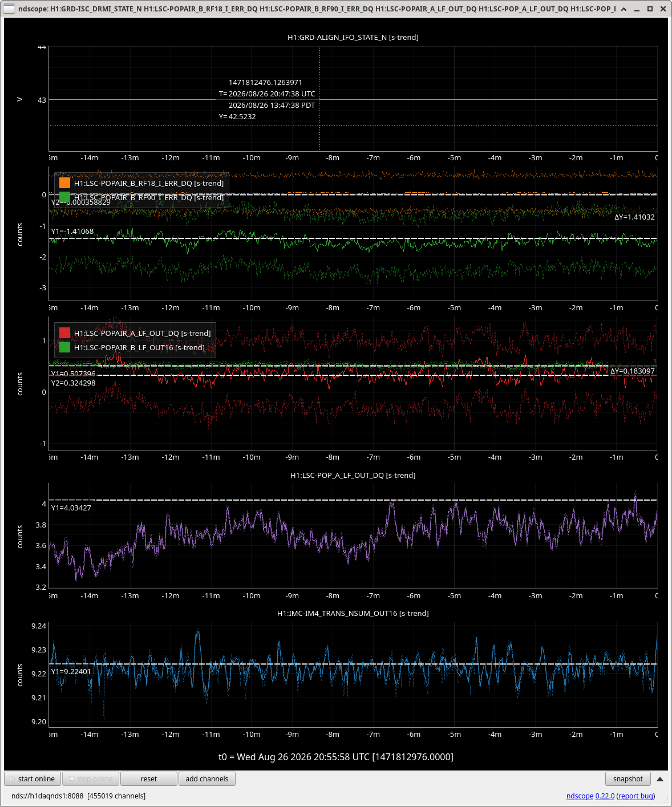
Task: Open the report bug link
Action: tap(635, 796)
